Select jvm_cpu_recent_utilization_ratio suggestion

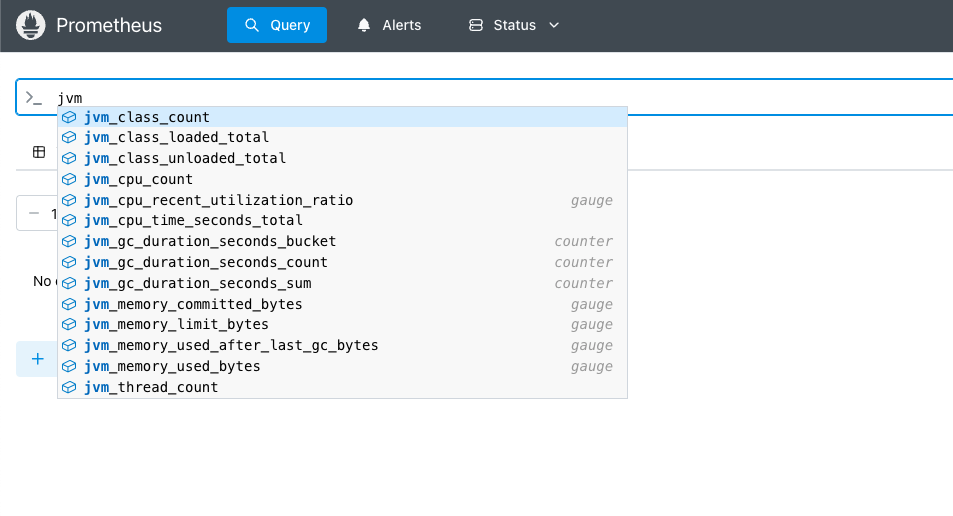point(342,200)
